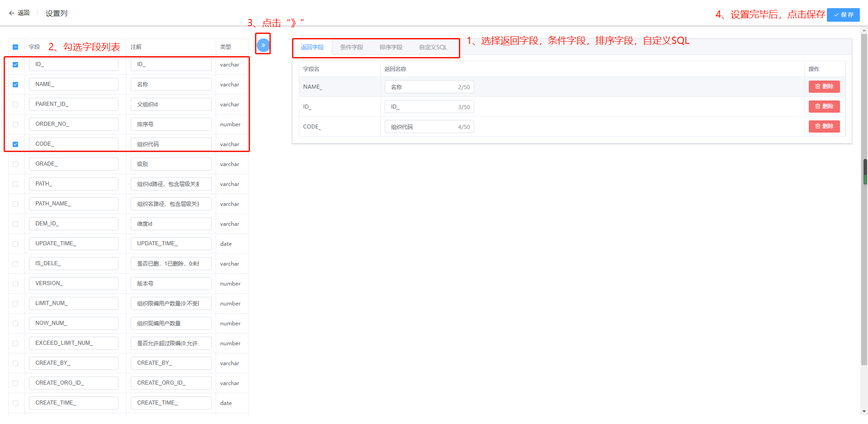Screen dimensions: 868x424
Task: Click the scrollbar down arrow
Action: click(864, 411)
